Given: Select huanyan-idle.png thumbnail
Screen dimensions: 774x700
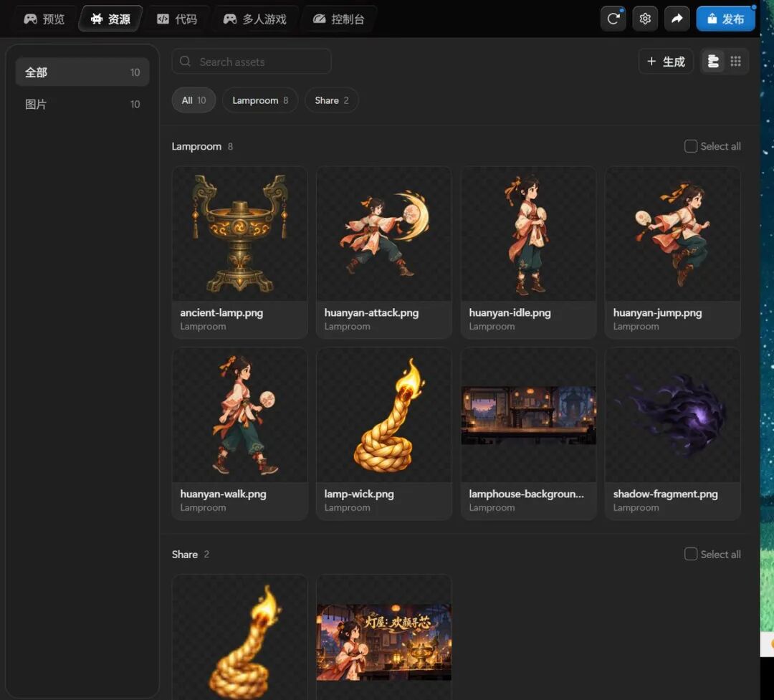Looking at the screenshot, I should (528, 234).
